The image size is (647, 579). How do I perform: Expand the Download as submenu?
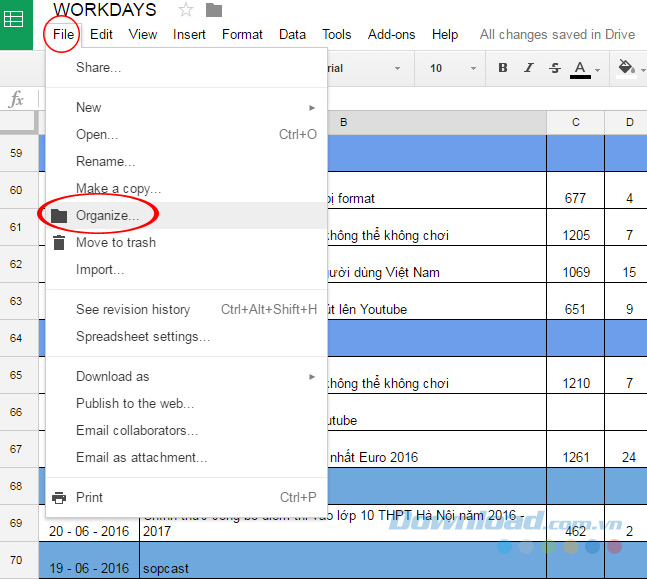pos(187,376)
